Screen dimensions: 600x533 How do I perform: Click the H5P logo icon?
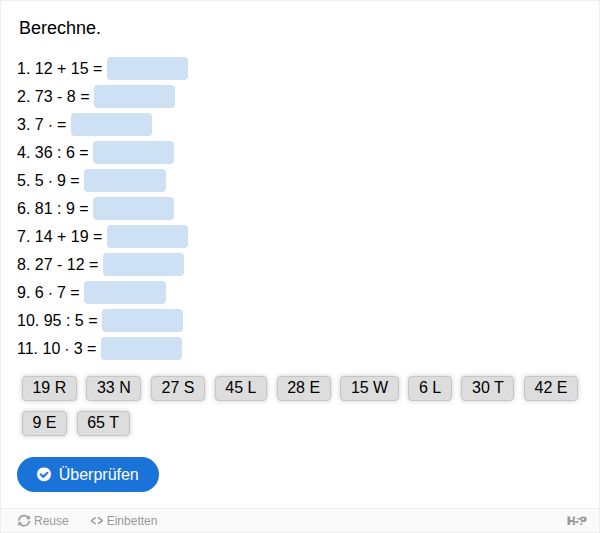[577, 521]
